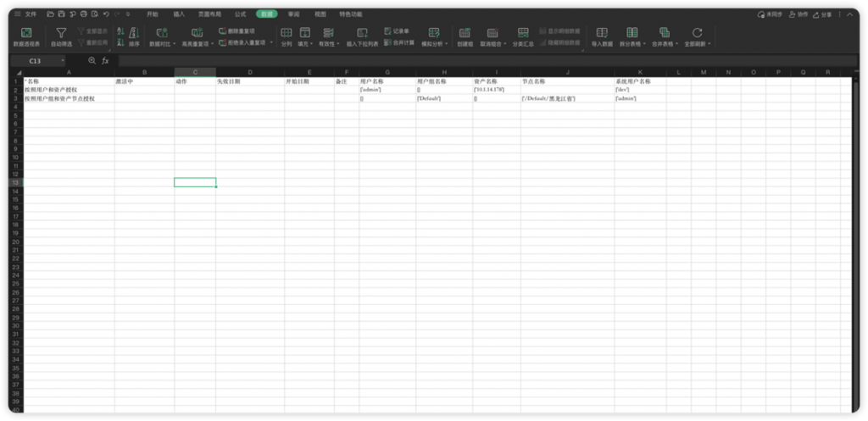Click the ascending sort A-Z icon
Screen dimensions: 868x421
[x=120, y=32]
